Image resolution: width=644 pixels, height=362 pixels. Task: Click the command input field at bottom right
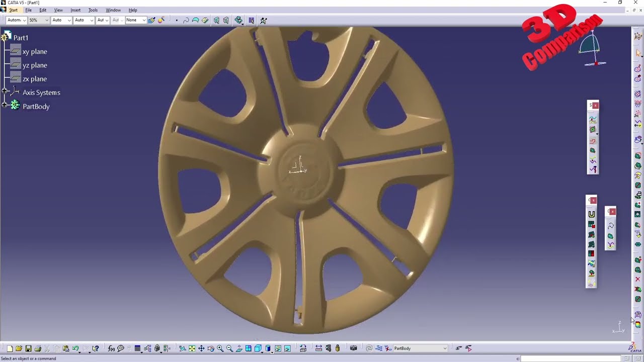tap(571, 358)
